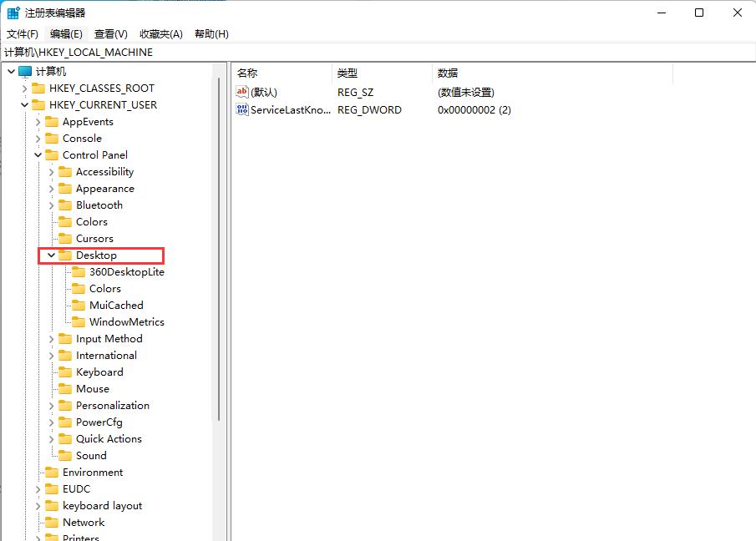Open the 编辑(E) menu
Screen dimensions: 756x541
[x=66, y=33]
